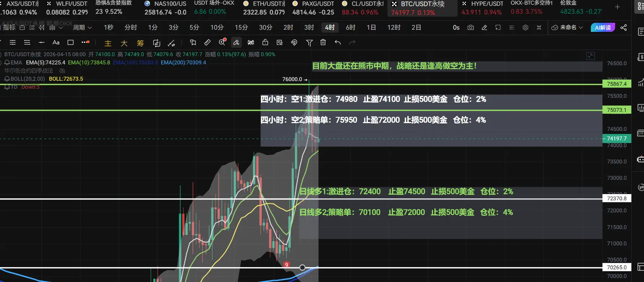Click the chart pane expand icon
644x282 pixels.
[590, 56]
